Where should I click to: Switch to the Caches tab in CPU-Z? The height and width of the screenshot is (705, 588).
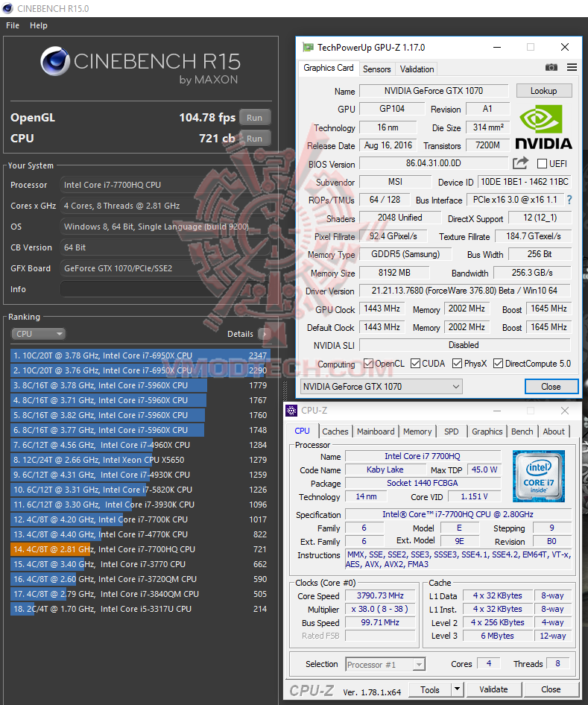[x=335, y=431]
